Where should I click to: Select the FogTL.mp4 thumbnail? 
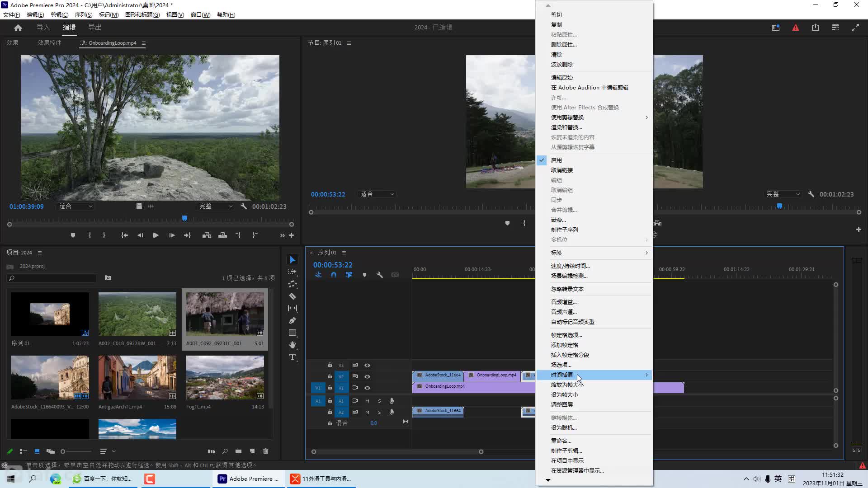point(225,377)
